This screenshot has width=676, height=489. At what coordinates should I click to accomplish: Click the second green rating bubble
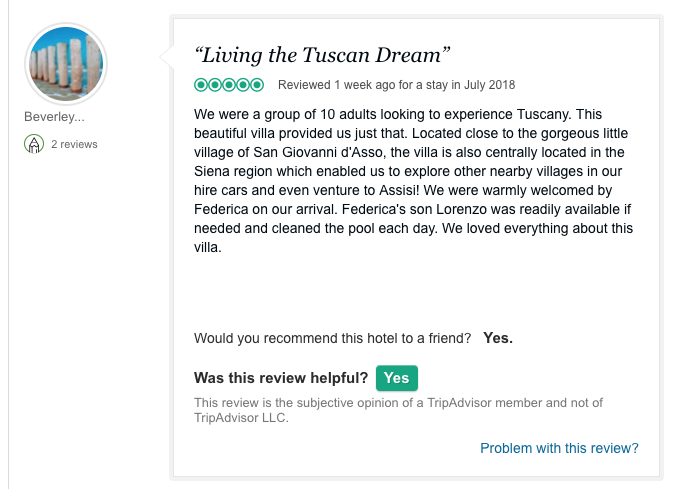pos(215,85)
